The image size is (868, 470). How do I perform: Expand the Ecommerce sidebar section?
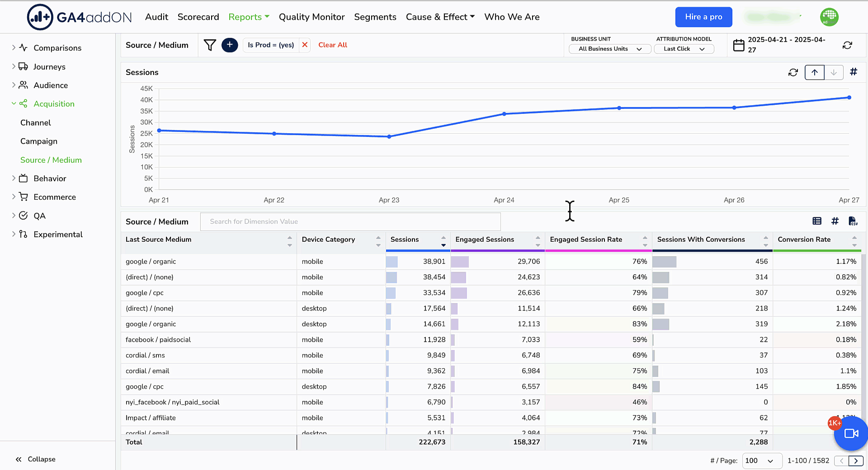[55, 197]
